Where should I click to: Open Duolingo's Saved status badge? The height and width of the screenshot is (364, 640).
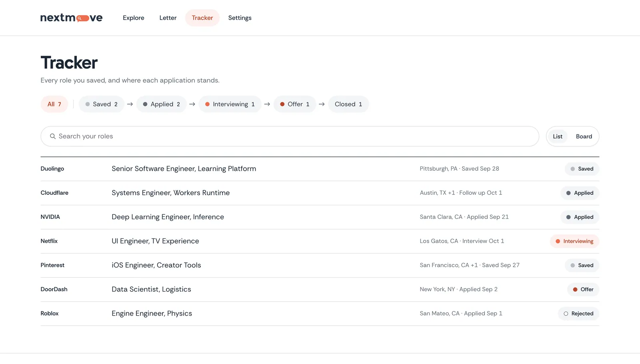pyautogui.click(x=582, y=169)
